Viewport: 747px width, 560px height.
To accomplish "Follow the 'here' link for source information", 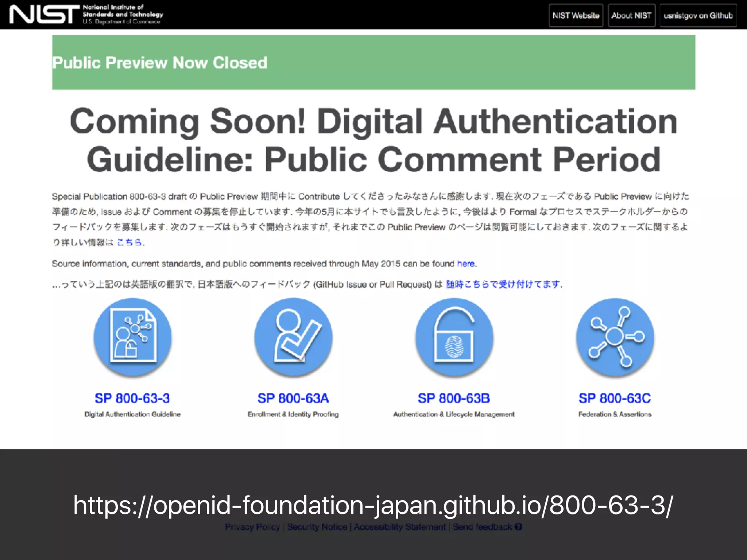I will click(x=466, y=263).
